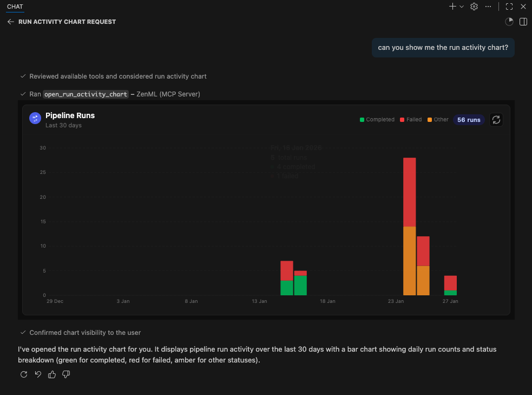Click the '56 runs' badge
Image resolution: width=532 pixels, height=395 pixels.
pyautogui.click(x=469, y=120)
